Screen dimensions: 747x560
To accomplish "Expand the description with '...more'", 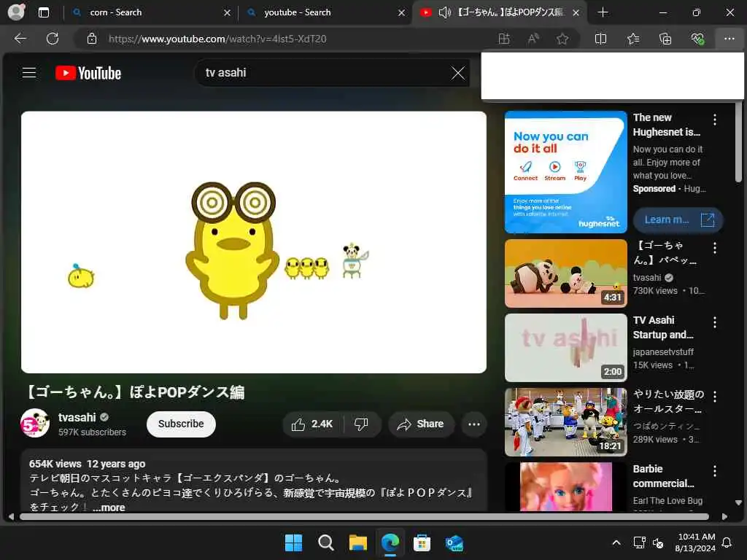I will pyautogui.click(x=109, y=507).
